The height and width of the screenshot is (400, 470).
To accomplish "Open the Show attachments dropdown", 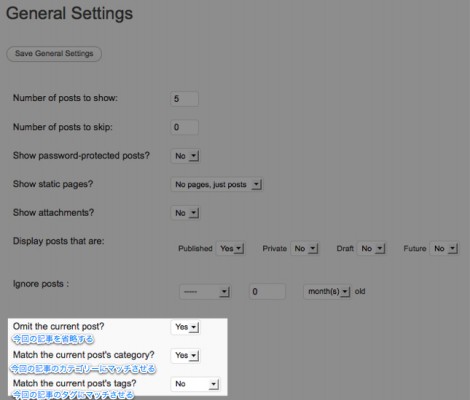I will [x=185, y=213].
